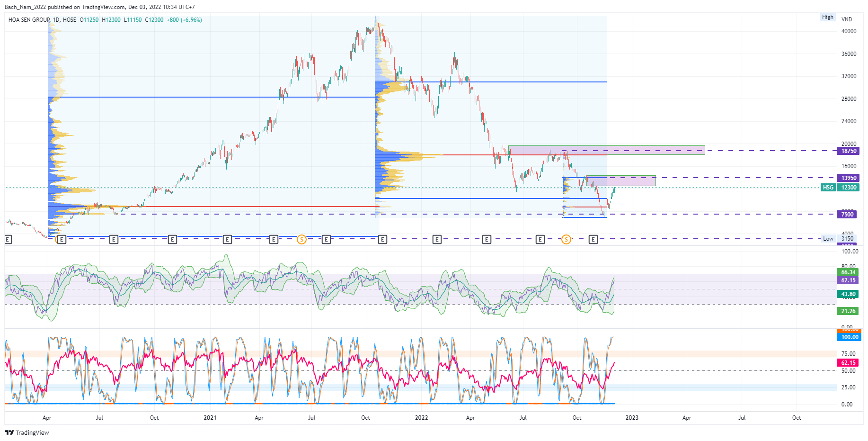Open the earnings E marker for late January 2022
This screenshot has width=868, height=441.
[x=437, y=240]
